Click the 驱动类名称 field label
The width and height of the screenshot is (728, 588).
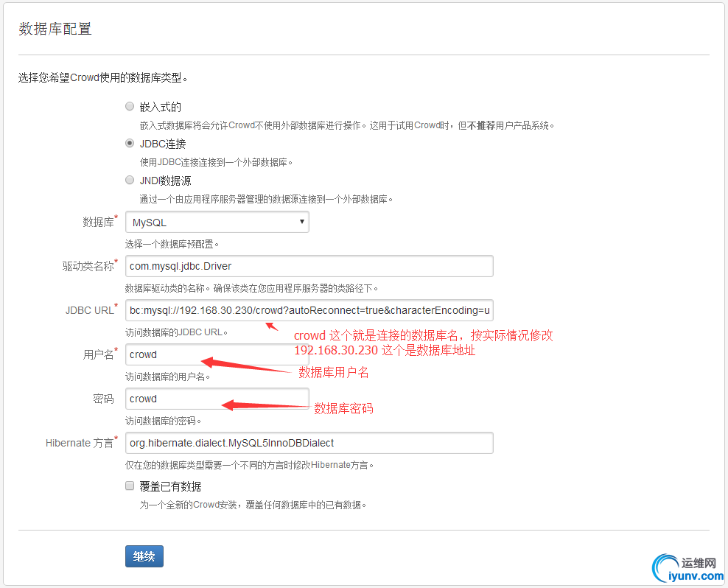90,266
